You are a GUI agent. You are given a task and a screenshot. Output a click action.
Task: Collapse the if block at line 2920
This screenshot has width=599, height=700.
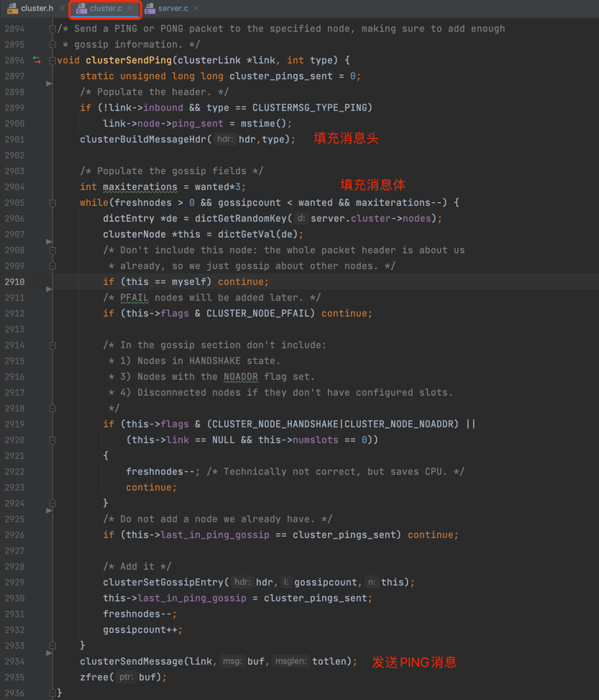click(x=52, y=440)
